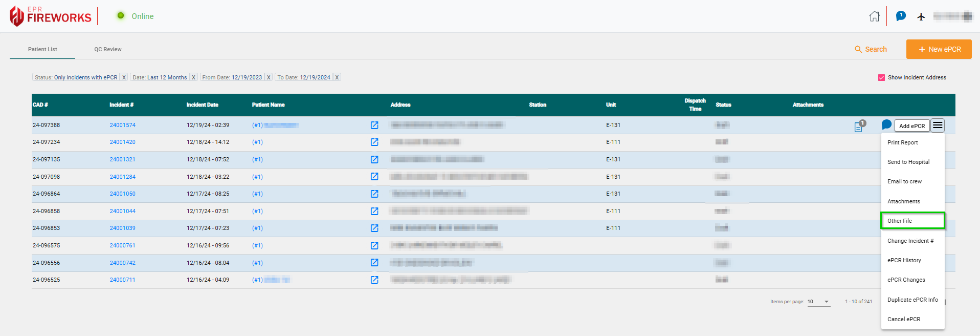The width and height of the screenshot is (980, 336).
Task: Open the messages notification bubble icon
Action: [901, 16]
